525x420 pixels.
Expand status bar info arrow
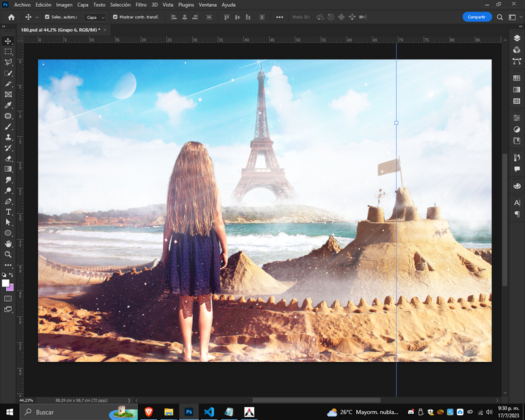(129, 400)
